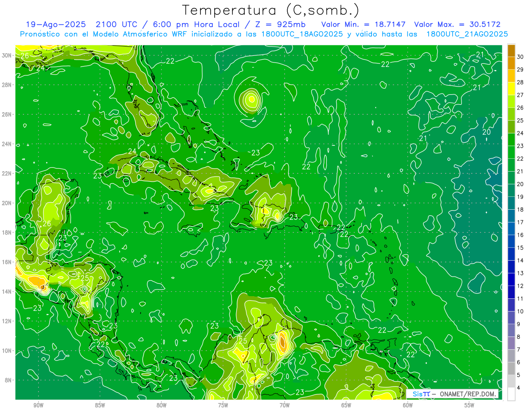Click 'Valor Min. = 18.7147' text
This screenshot has height=411, width=532.
(364, 25)
